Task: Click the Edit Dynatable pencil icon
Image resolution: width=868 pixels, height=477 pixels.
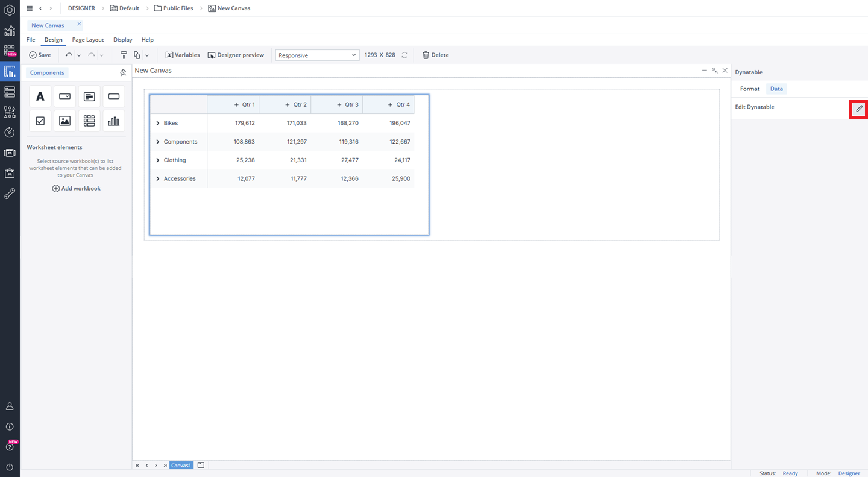Action: click(859, 109)
